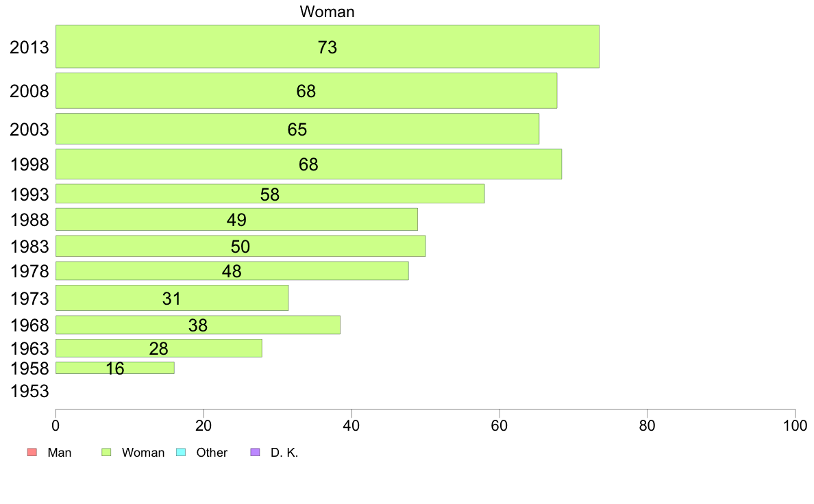Click the 1988 bar labeled 49
The width and height of the screenshot is (814, 504).
[x=236, y=219]
